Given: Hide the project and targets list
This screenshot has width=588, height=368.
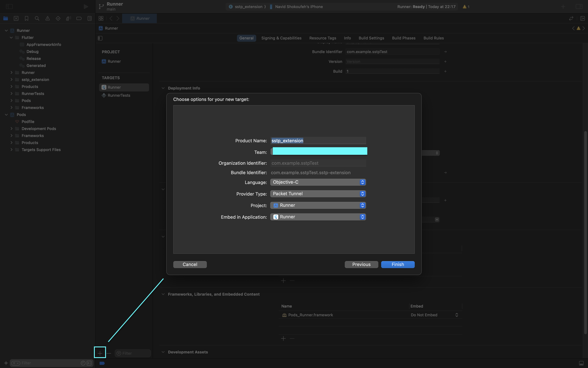Looking at the screenshot, I should (100, 38).
